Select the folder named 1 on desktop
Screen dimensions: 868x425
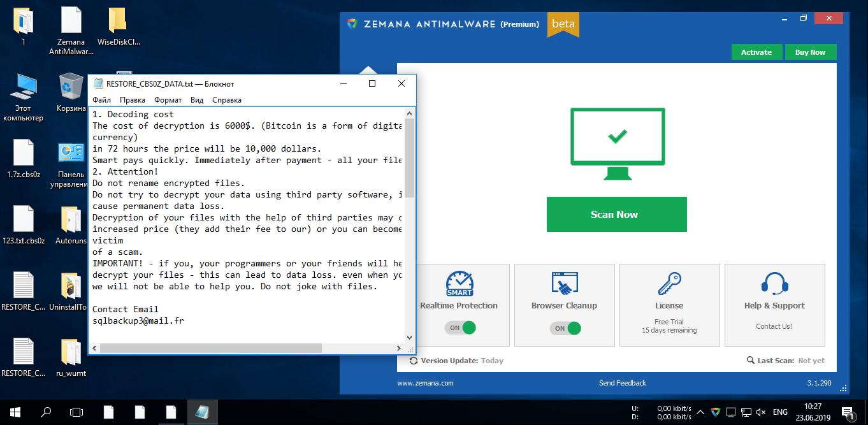pos(24,27)
